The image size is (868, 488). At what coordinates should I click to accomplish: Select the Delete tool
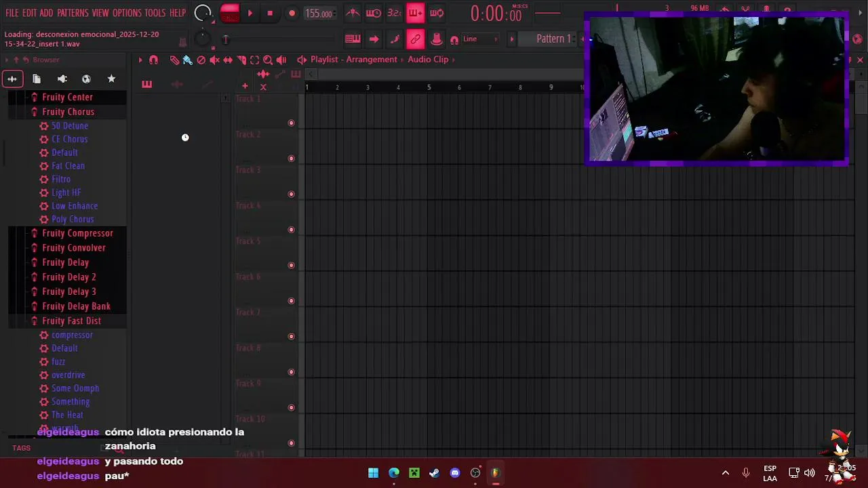(x=201, y=60)
